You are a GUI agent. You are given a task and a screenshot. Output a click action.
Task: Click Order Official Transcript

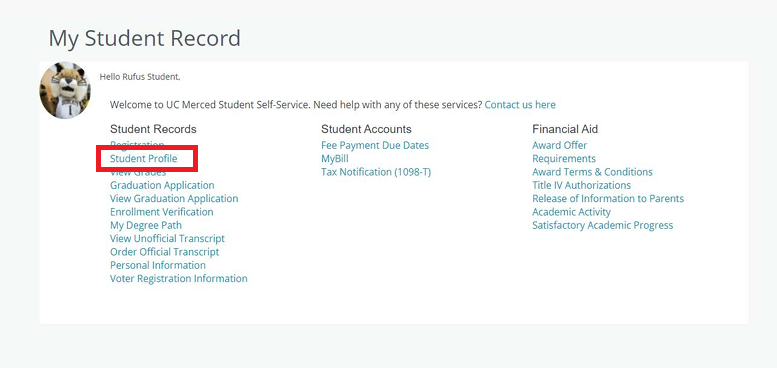point(165,252)
